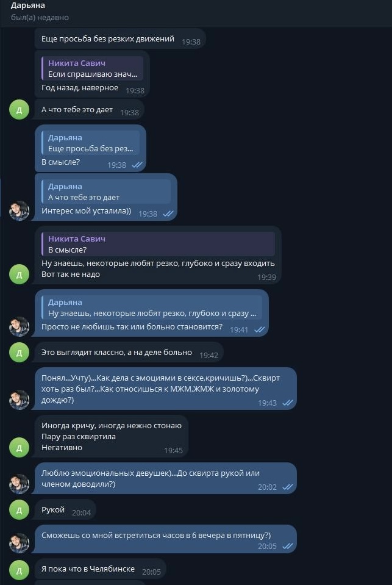Open the quoted 'А что тебе это дает' reply

104,192
